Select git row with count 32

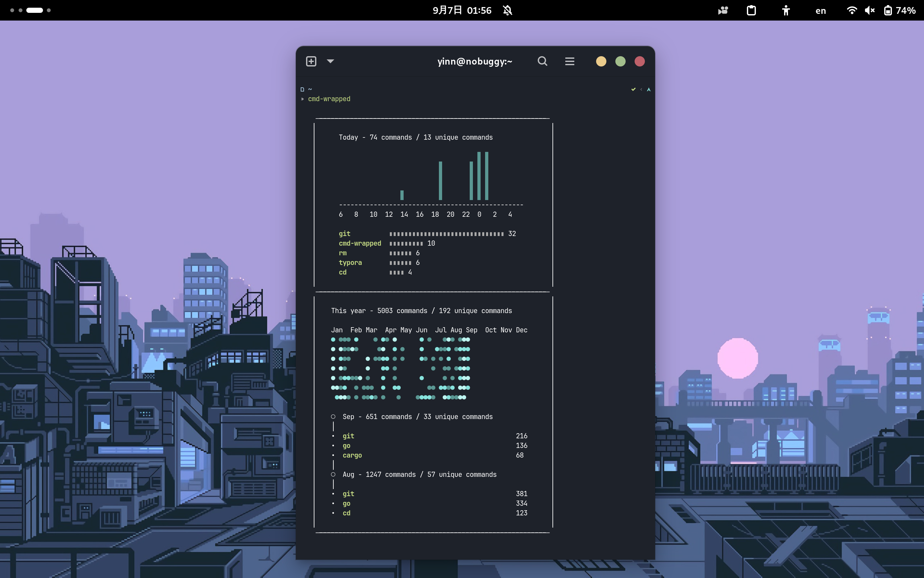427,233
